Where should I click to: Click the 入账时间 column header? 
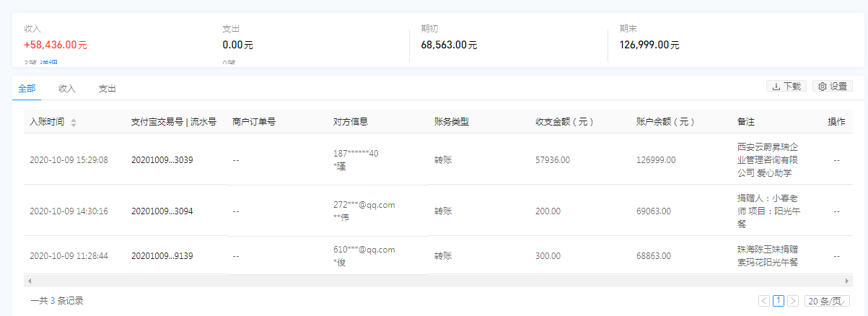click(47, 122)
